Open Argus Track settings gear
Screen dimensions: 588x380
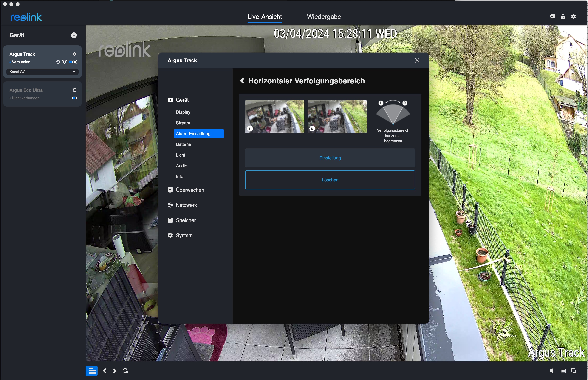click(74, 54)
